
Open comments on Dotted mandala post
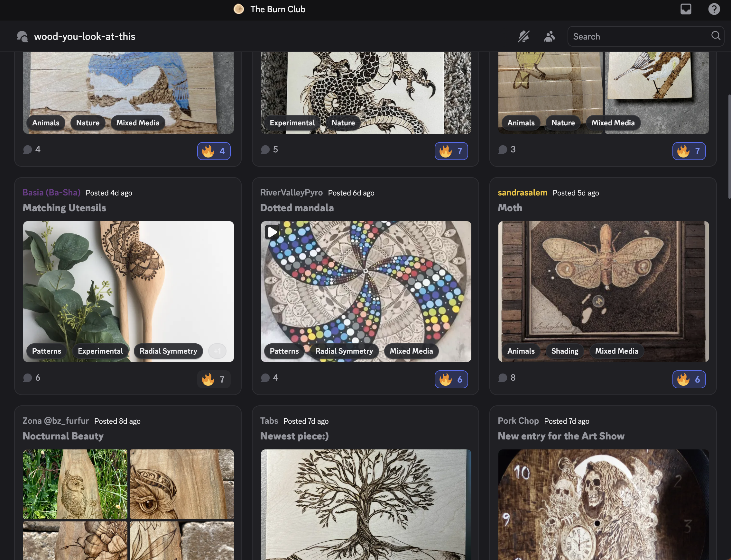(269, 378)
